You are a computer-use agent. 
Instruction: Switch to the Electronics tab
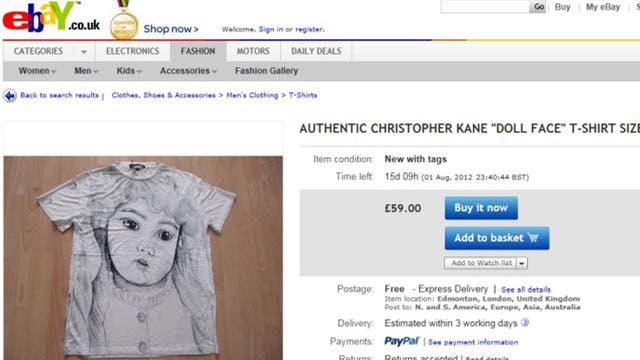pos(133,51)
